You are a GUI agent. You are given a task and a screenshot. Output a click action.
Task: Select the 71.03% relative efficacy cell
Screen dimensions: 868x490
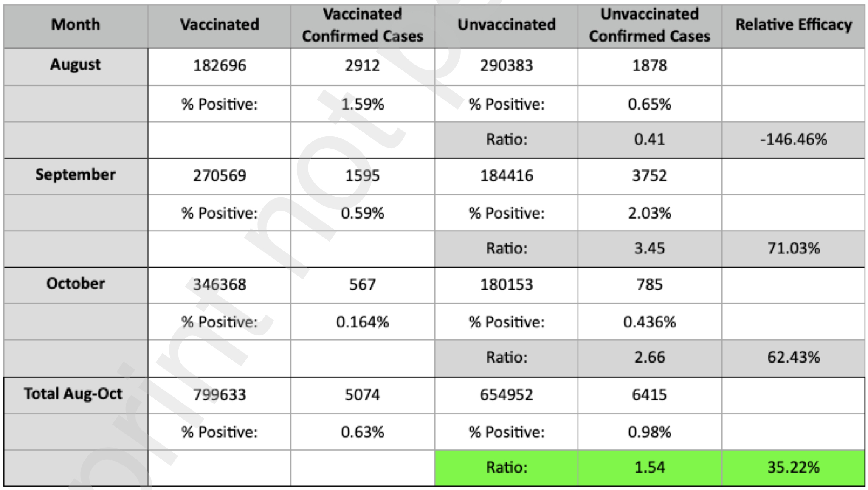pos(793,248)
